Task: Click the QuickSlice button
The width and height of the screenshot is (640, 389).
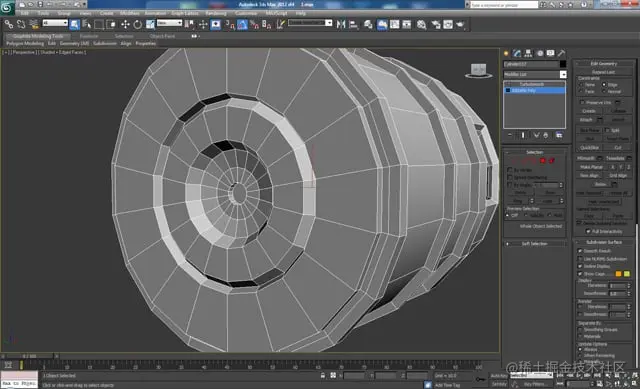Action: coord(590,147)
